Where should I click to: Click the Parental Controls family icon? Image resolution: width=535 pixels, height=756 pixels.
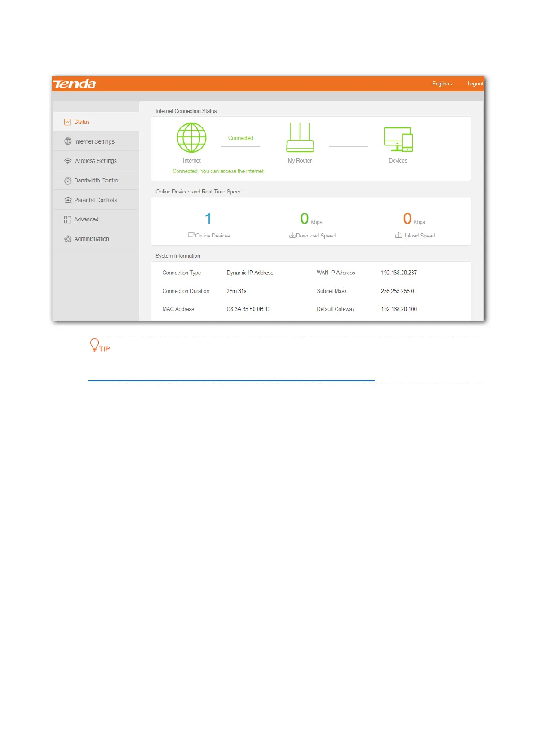[x=68, y=200]
